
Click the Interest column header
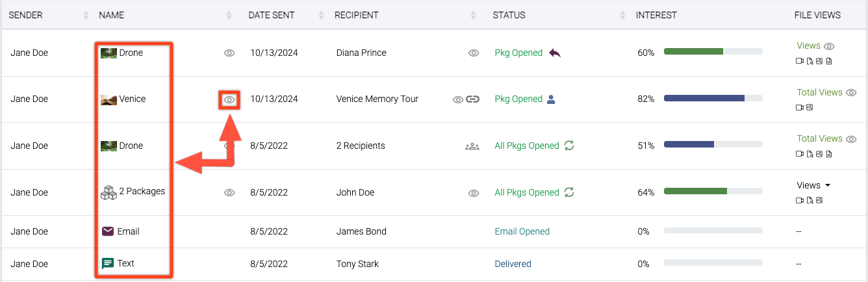656,15
